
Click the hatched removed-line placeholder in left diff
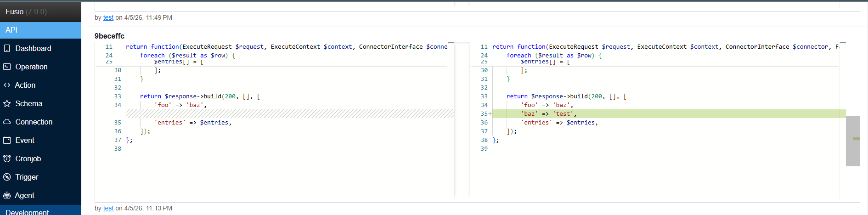(290, 113)
